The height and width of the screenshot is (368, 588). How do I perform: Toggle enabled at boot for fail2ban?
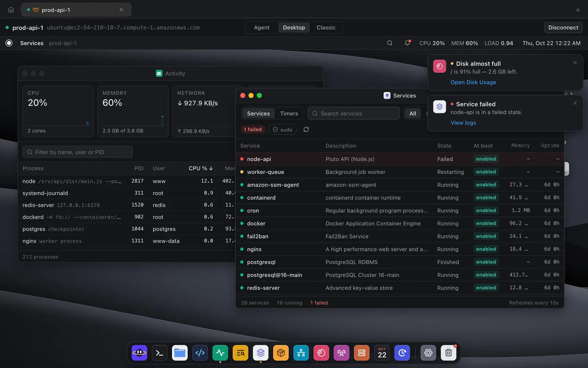click(x=486, y=236)
